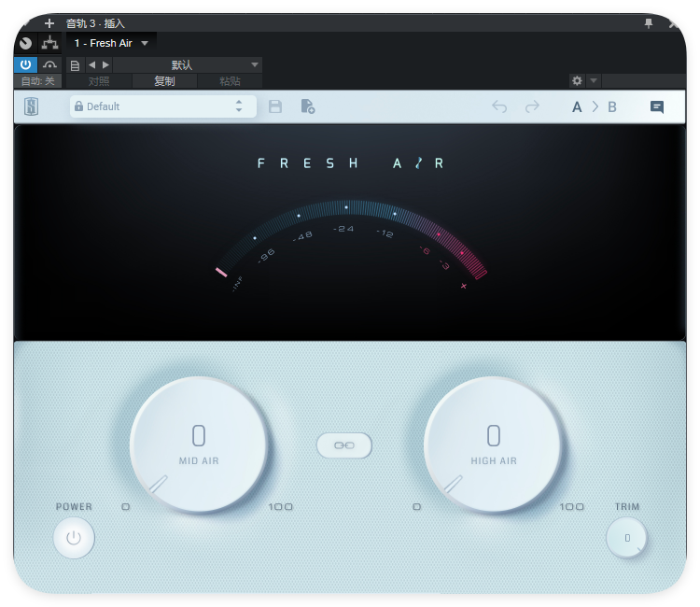The height and width of the screenshot is (607, 700).
Task: Click the TRIM knob
Action: pyautogui.click(x=626, y=538)
